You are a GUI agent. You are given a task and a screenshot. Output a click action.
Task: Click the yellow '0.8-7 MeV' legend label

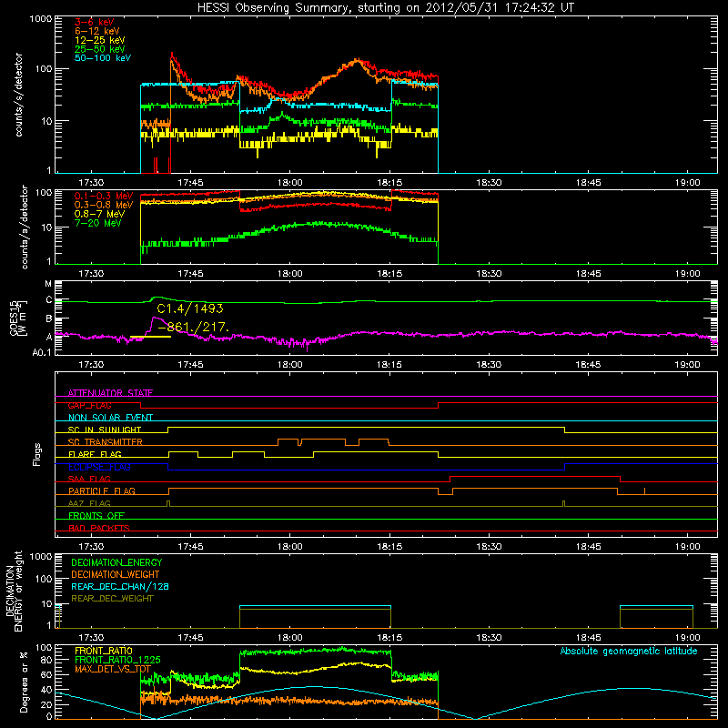99,214
